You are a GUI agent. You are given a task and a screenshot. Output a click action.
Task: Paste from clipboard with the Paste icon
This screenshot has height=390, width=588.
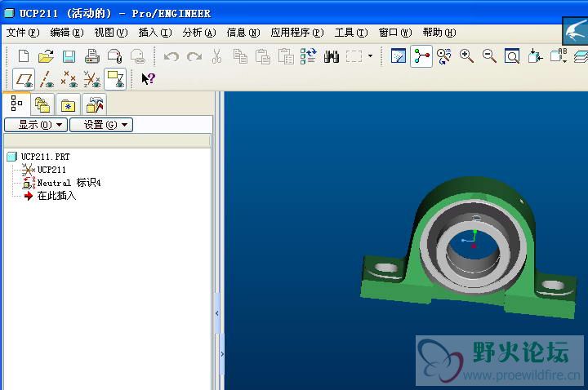coord(263,56)
